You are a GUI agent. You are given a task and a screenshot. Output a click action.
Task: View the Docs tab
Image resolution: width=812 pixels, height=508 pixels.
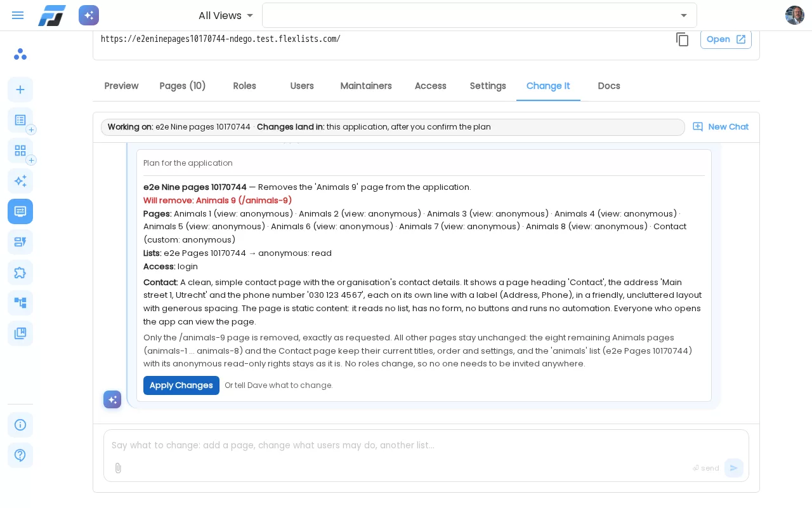(609, 86)
